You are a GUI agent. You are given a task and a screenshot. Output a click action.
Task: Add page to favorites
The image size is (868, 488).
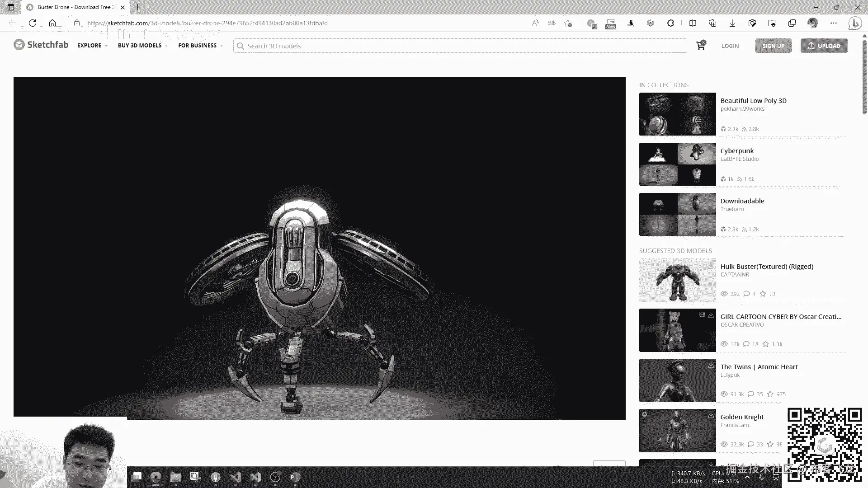(568, 23)
